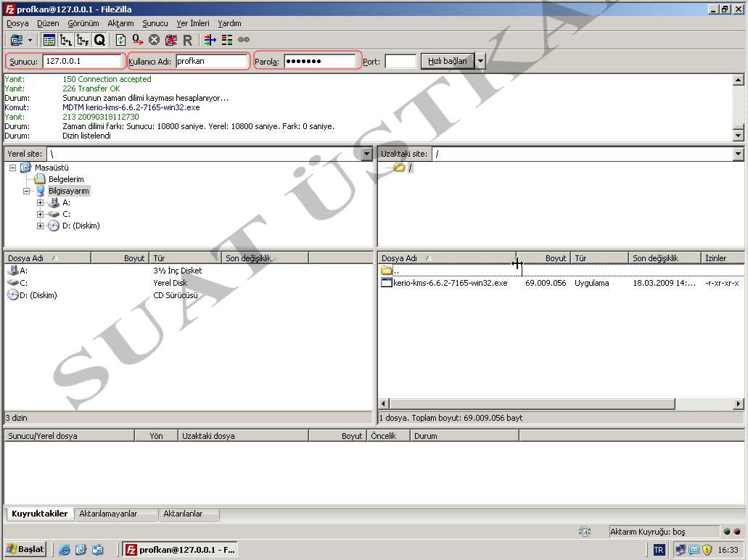Open the Düzen menu

(48, 23)
